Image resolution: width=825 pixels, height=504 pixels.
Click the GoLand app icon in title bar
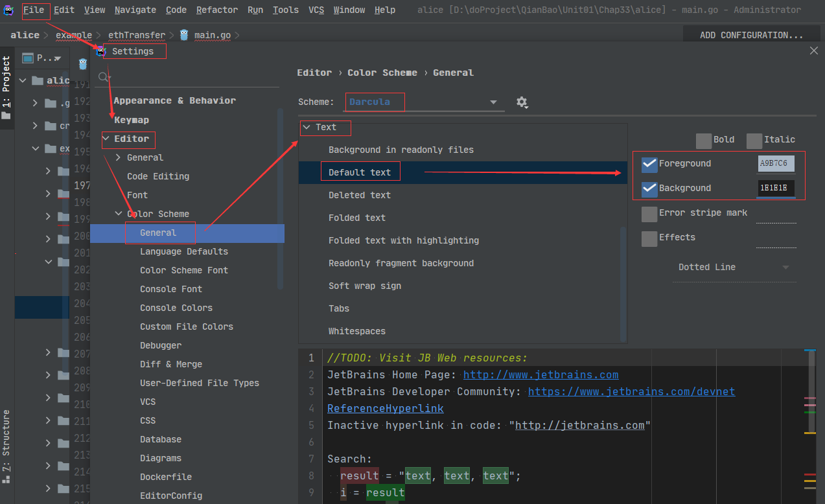(9, 10)
